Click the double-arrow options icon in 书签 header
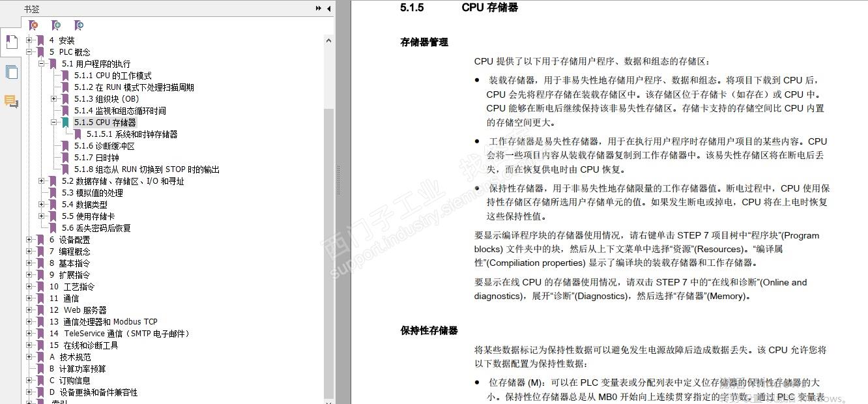This screenshot has width=868, height=404. (319, 8)
